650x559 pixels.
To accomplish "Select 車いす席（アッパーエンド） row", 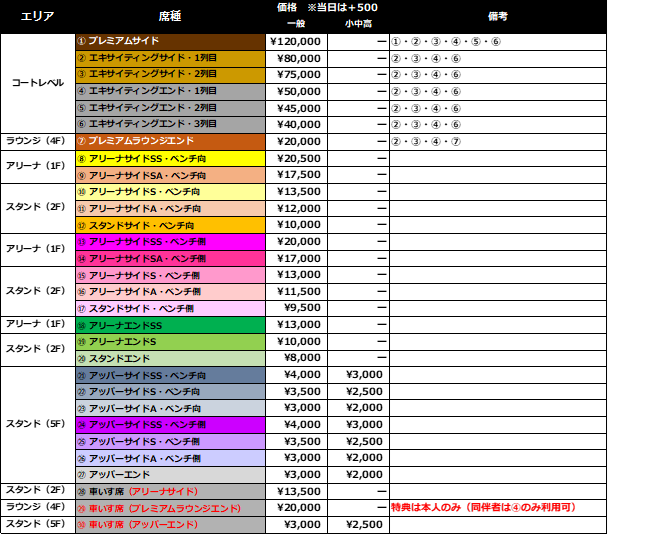I will point(170,525).
